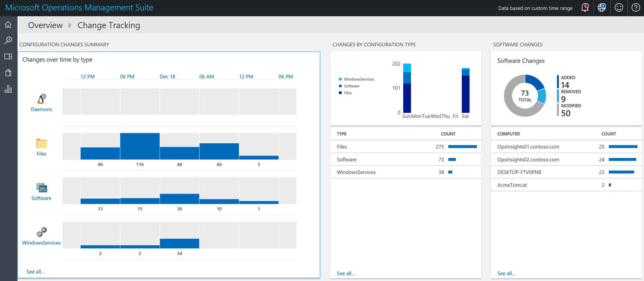Click Data based on custom time range
The image size is (644, 281).
[x=535, y=8]
